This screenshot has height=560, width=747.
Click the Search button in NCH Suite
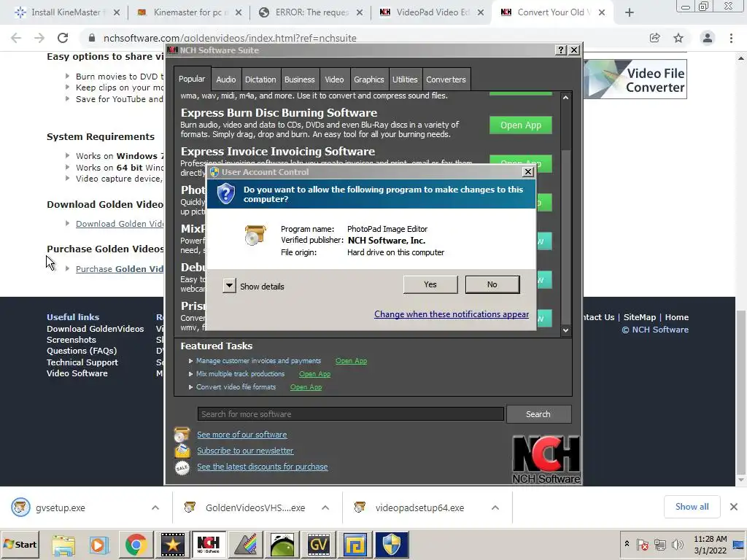tap(538, 414)
